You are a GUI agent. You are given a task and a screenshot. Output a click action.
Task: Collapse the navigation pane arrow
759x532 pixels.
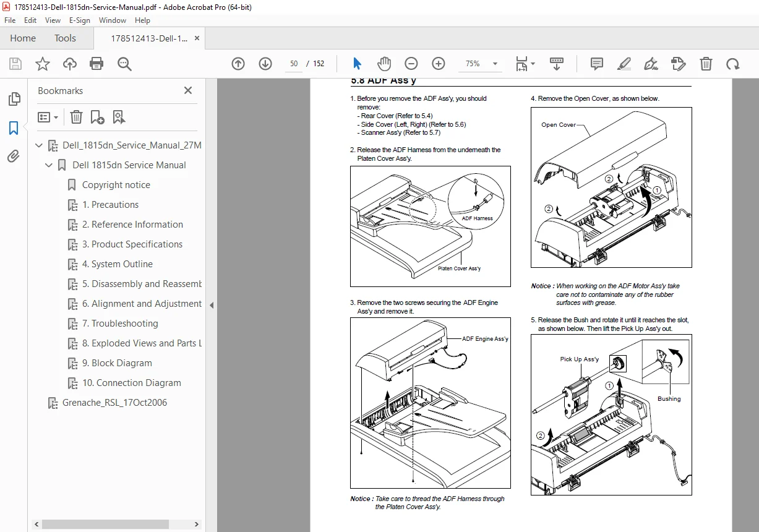[212, 305]
